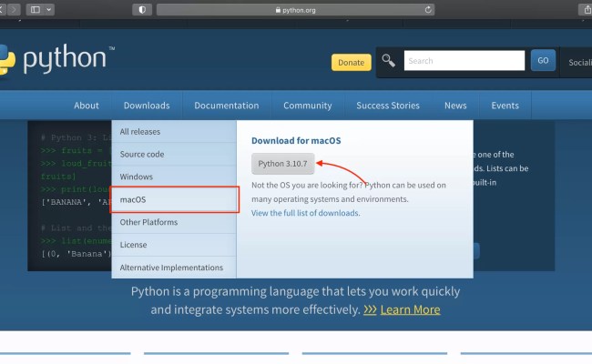Open the Success Stories menu
This screenshot has width=592, height=364.
point(388,106)
